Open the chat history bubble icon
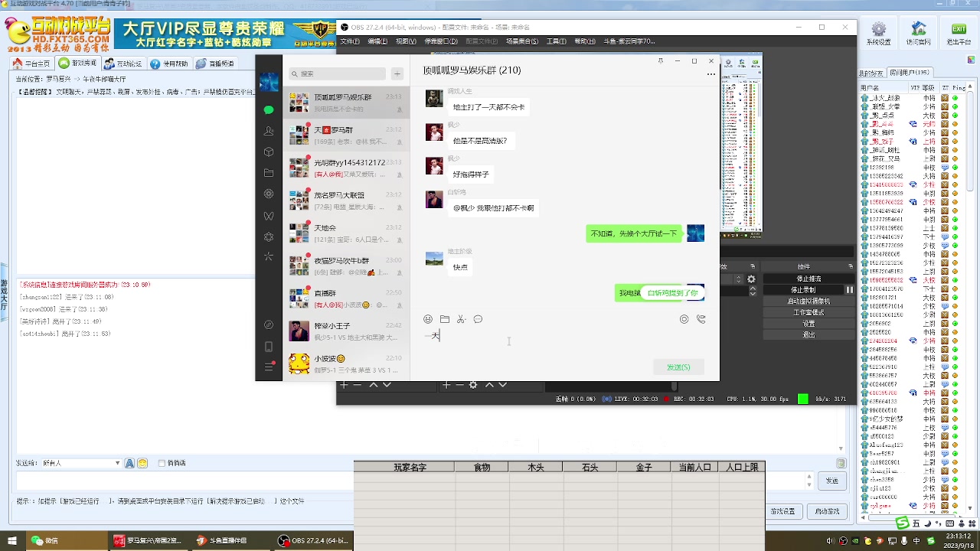 478,319
